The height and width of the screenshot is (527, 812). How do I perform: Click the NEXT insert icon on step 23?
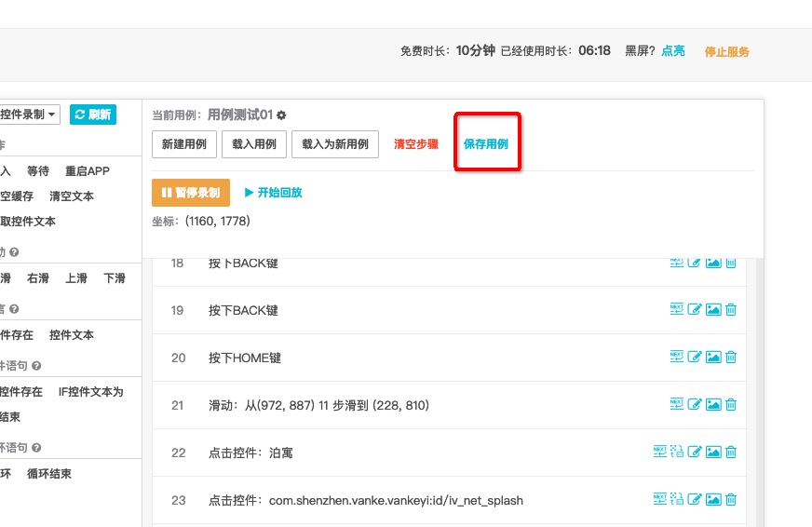pyautogui.click(x=659, y=499)
